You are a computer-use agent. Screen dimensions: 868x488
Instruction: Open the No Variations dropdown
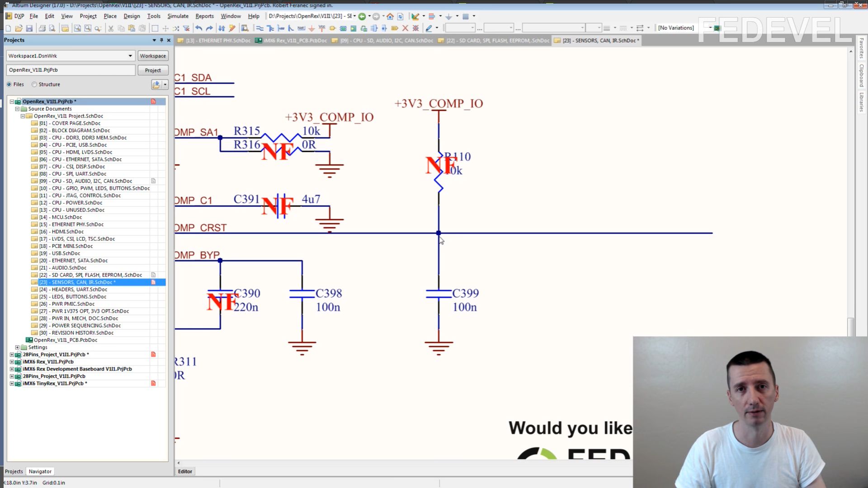[710, 28]
